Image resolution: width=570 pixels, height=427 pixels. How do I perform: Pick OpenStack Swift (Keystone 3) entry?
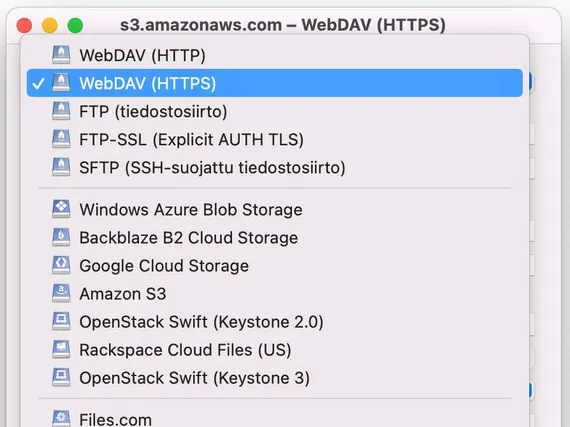pyautogui.click(x=275, y=378)
